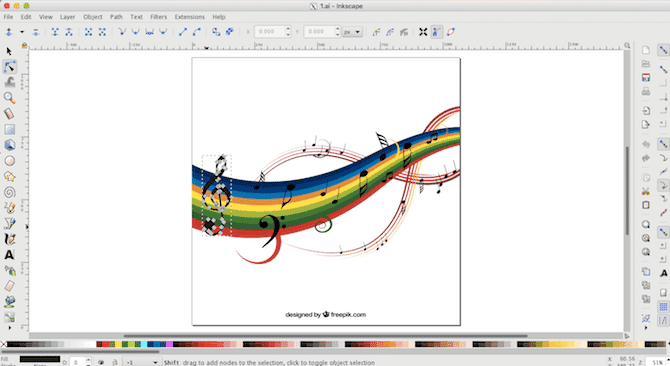Open the Extensions menu
This screenshot has width=670, height=366.
190,17
